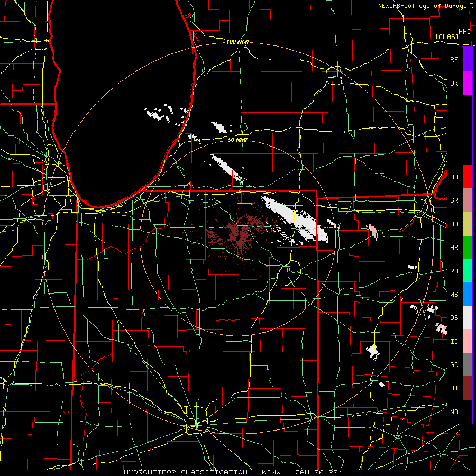This screenshot has height=476, width=476.
Task: Click the RF purple legend swatch
Action: click(x=467, y=59)
